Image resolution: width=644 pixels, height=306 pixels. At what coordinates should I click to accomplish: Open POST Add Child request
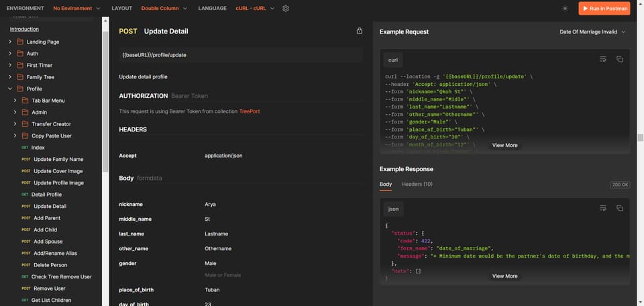[x=45, y=229]
